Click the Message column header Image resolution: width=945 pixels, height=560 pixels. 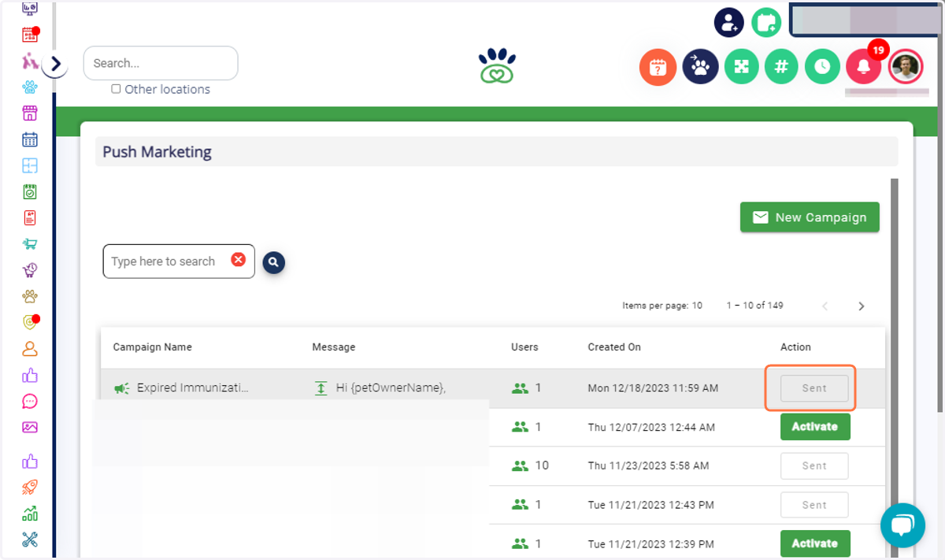coord(334,347)
